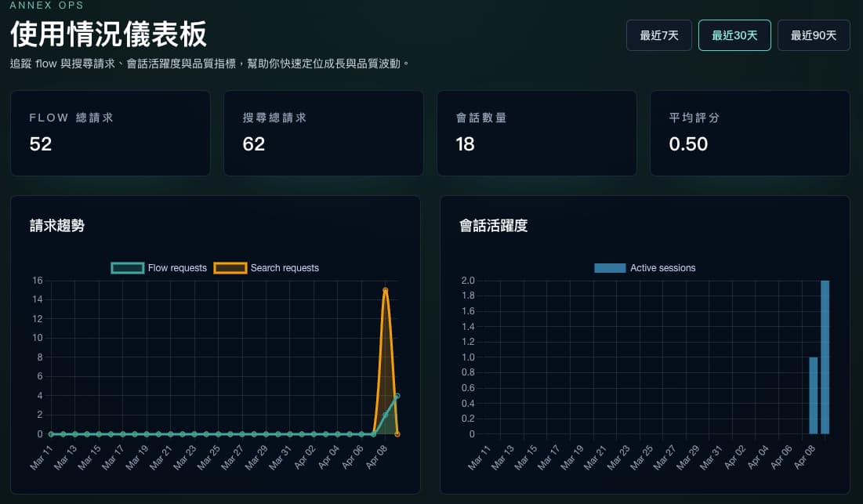Image resolution: width=863 pixels, height=504 pixels.
Task: Click the Apr 08 label in 請求趨勢 chart
Action: pos(376,458)
